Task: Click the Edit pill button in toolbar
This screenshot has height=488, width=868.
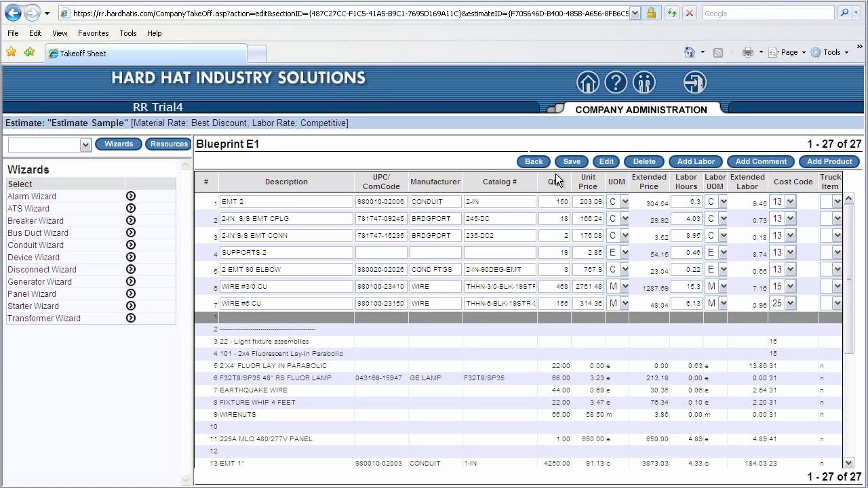Action: (x=606, y=161)
